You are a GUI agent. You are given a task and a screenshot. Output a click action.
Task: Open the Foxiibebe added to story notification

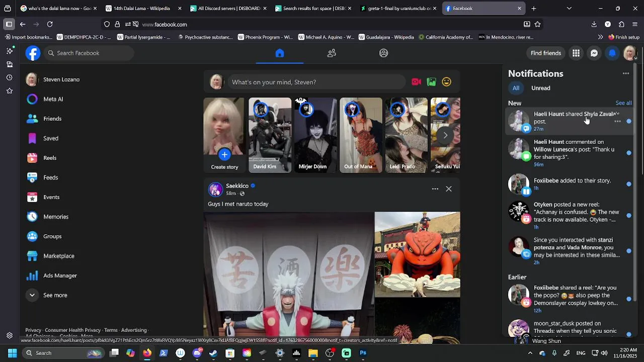pyautogui.click(x=569, y=184)
